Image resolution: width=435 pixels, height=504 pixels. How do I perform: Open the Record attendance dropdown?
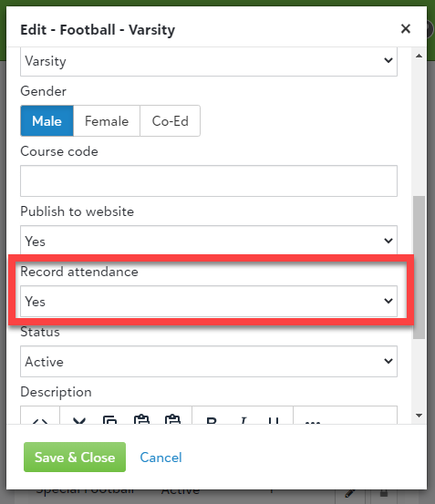click(x=209, y=301)
